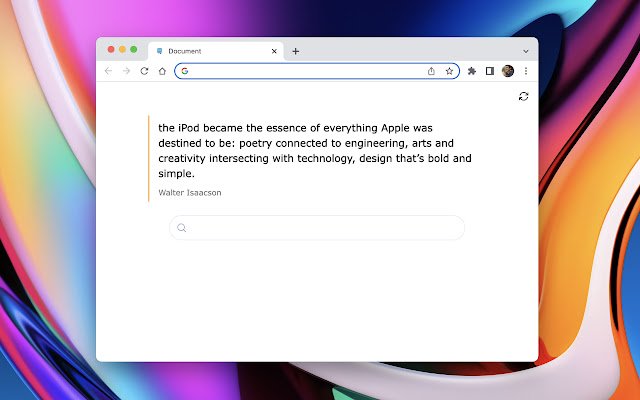This screenshot has height=400, width=640.
Task: Bookmark this tab with the star icon
Action: 449,71
